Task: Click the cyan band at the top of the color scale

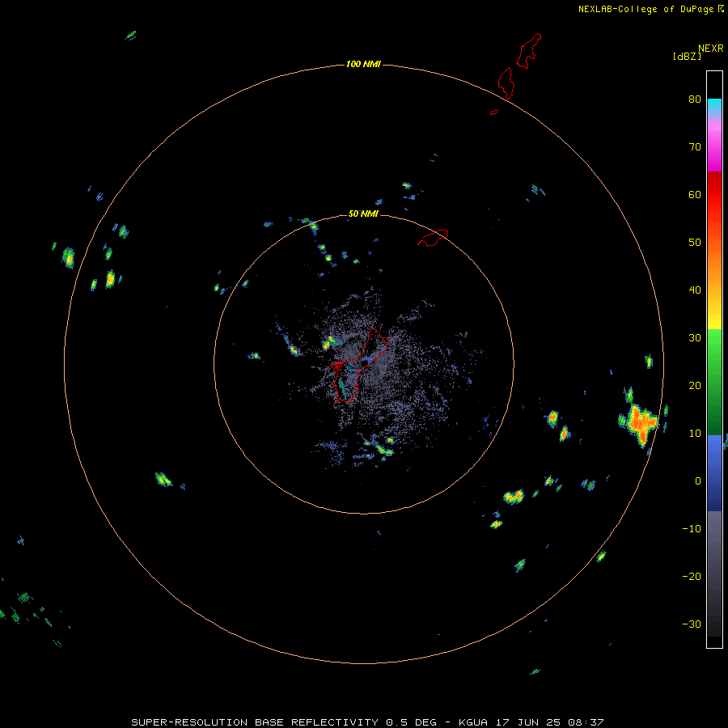Action: click(x=714, y=106)
